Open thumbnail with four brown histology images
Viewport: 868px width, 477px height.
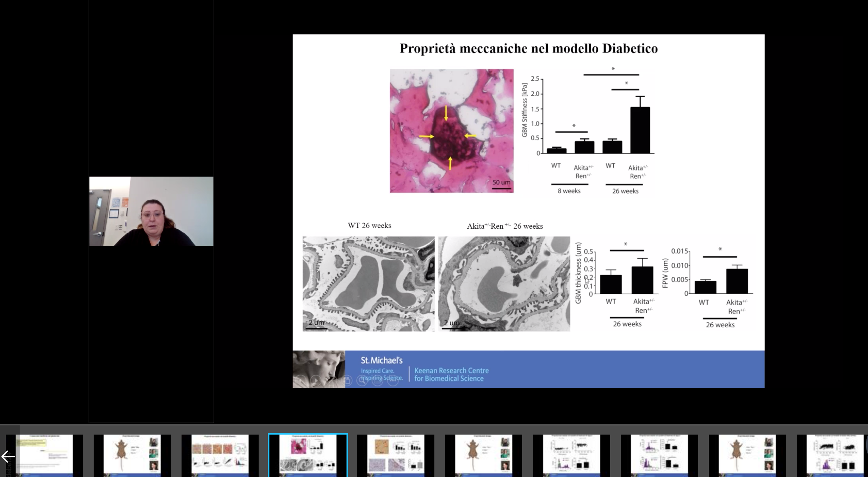tap(220, 455)
